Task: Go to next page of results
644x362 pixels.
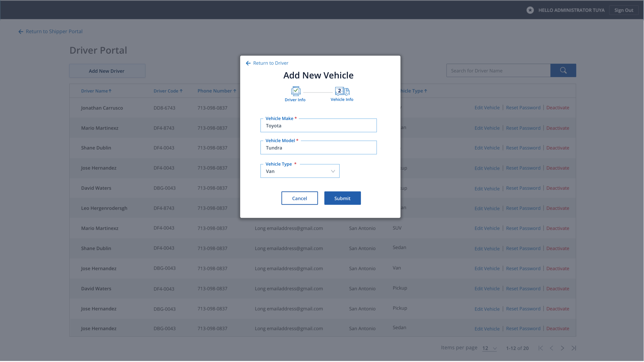Action: pyautogui.click(x=562, y=348)
